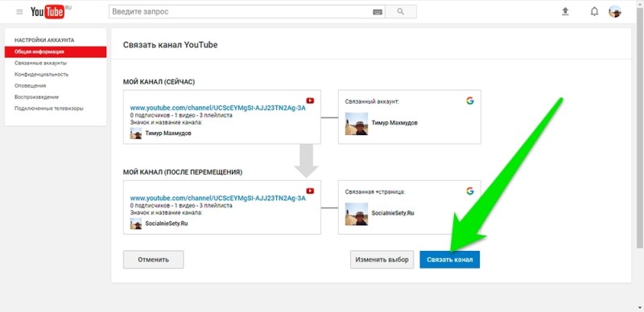The height and width of the screenshot is (312, 644).
Task: Click the Изменить выбор button
Action: (382, 260)
